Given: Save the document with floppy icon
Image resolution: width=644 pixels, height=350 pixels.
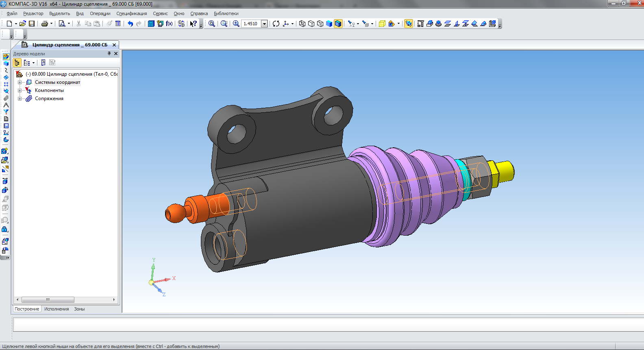Looking at the screenshot, I should click(x=32, y=24).
